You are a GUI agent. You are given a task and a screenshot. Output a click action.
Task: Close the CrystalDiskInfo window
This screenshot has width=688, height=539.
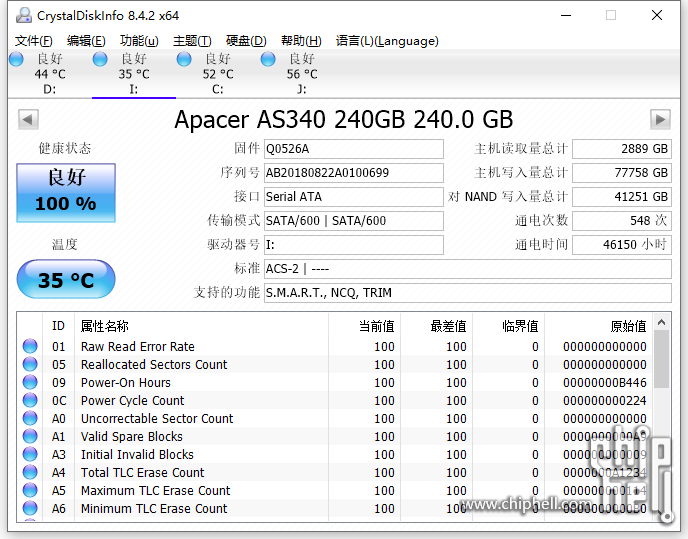pos(657,15)
